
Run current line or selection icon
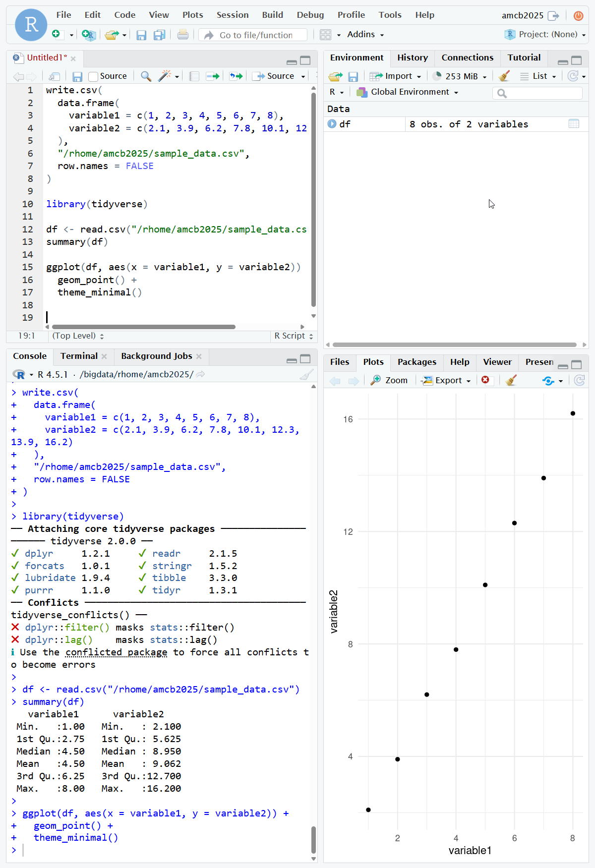pos(213,76)
